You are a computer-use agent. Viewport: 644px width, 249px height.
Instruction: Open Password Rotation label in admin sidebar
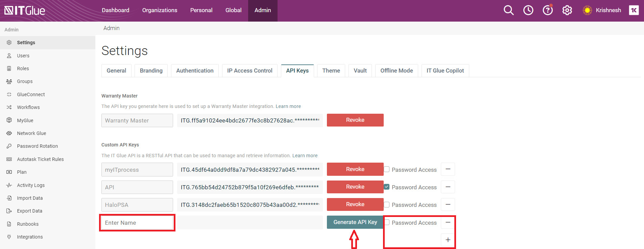(38, 146)
